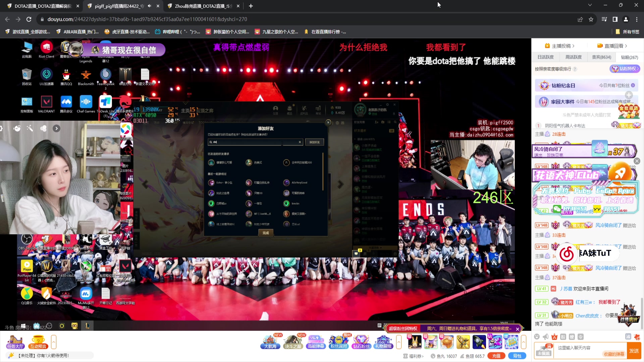
Task: Open the 高能弹幕 danmaku icon
Action: click(316, 342)
